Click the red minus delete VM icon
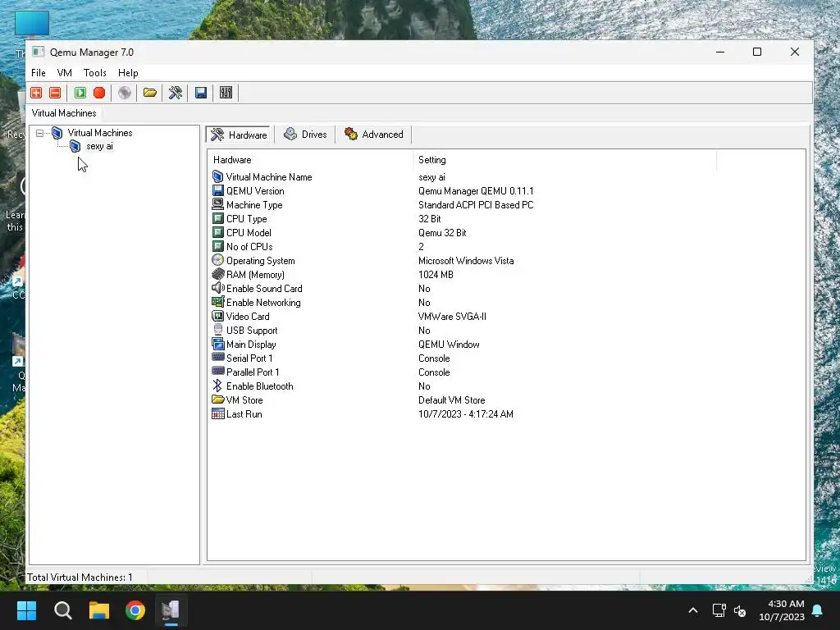 click(x=55, y=93)
